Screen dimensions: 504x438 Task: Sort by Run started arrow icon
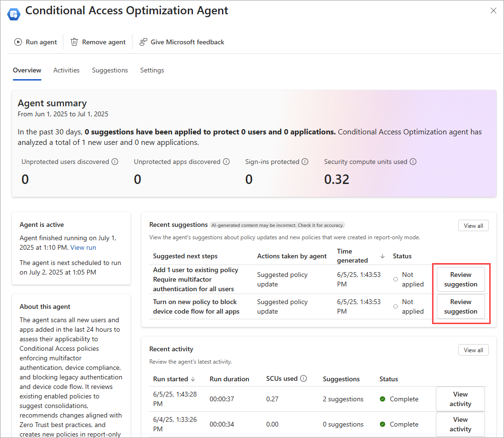(x=193, y=379)
